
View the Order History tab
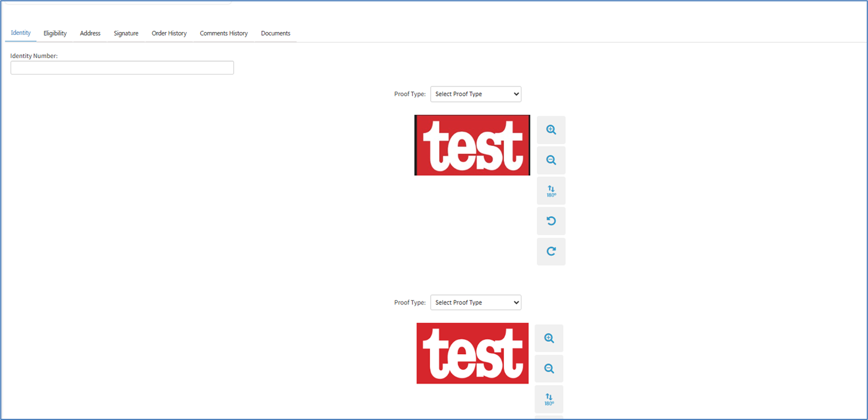(169, 33)
